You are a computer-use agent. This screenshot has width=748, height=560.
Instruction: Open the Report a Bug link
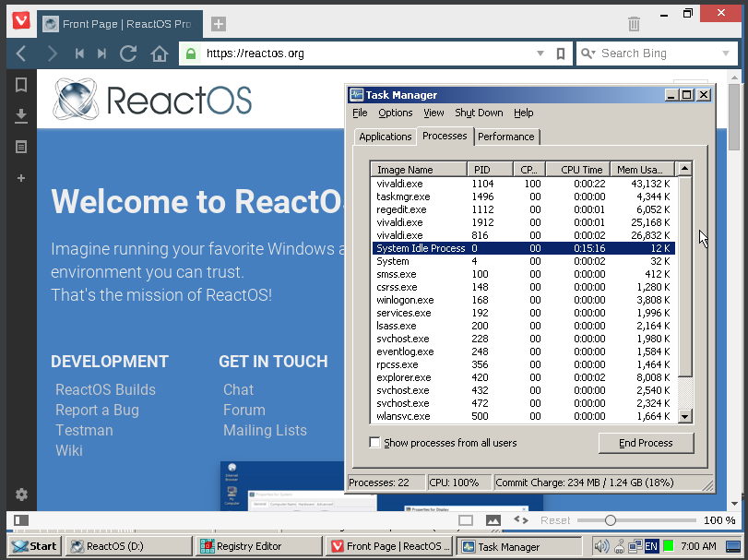(x=97, y=410)
